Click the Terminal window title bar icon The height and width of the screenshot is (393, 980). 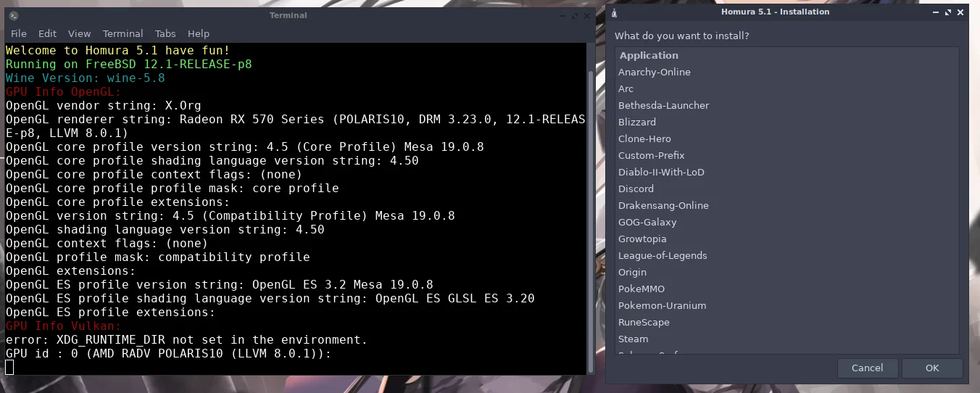14,15
